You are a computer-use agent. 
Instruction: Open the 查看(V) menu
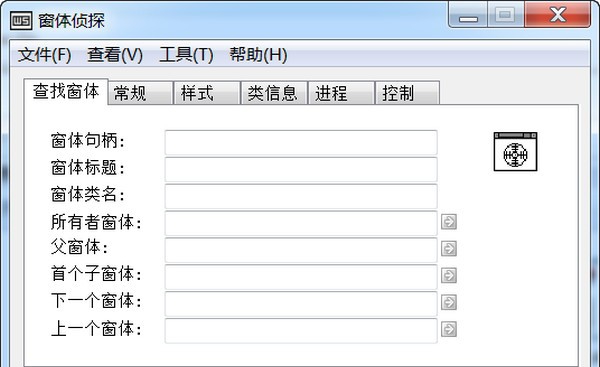[x=115, y=54]
